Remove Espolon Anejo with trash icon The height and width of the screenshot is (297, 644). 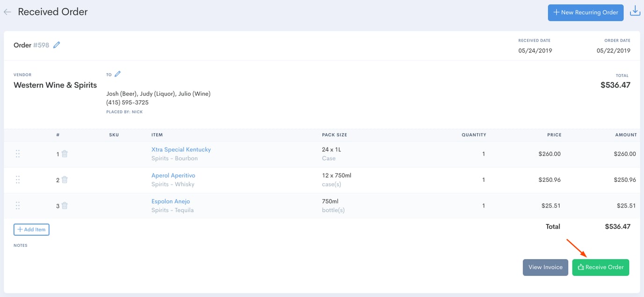point(65,205)
